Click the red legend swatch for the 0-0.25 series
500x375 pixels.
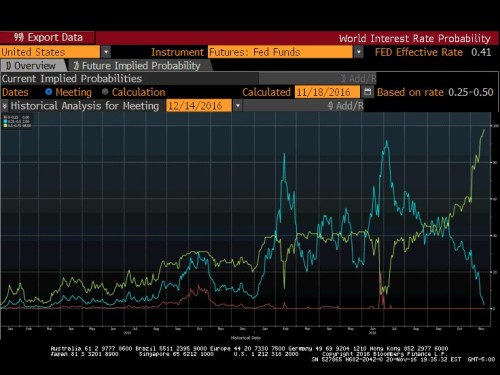(x=5, y=117)
